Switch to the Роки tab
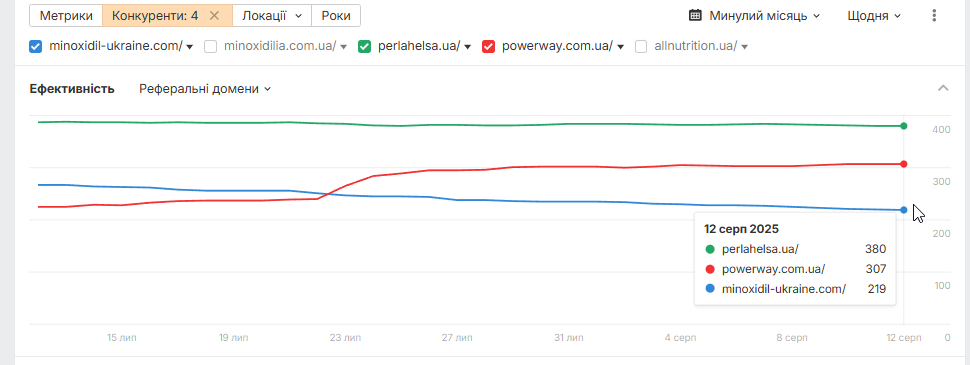Image resolution: width=970 pixels, height=365 pixels. coord(336,15)
